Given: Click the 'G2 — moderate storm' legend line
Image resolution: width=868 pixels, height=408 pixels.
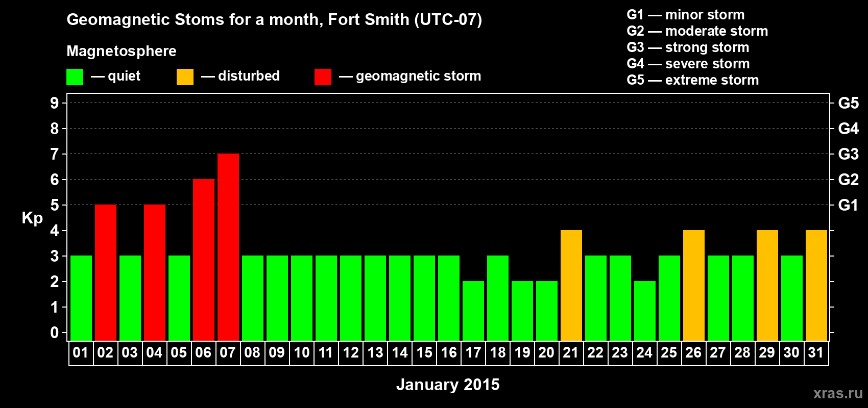Looking at the screenshot, I should (697, 31).
